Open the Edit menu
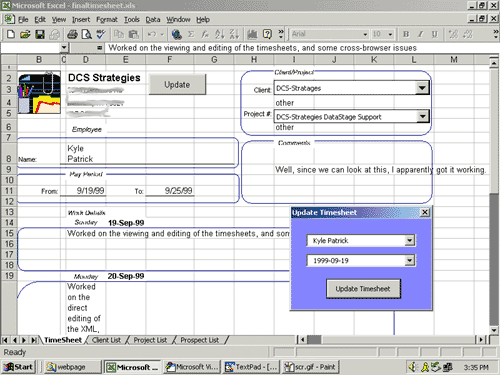 click(x=40, y=20)
